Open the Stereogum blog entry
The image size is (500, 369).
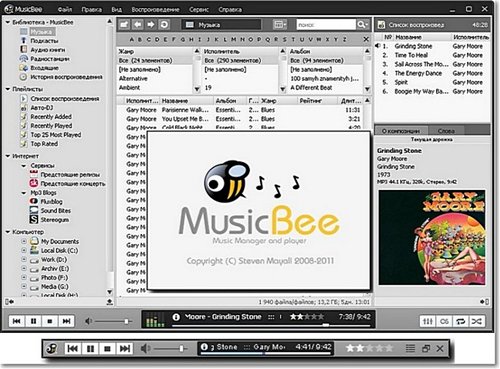pyautogui.click(x=55, y=220)
